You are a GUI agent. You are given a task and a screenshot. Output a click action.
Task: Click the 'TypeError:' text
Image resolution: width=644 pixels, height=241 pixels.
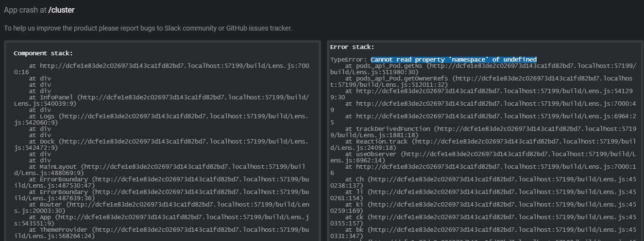(x=348, y=59)
